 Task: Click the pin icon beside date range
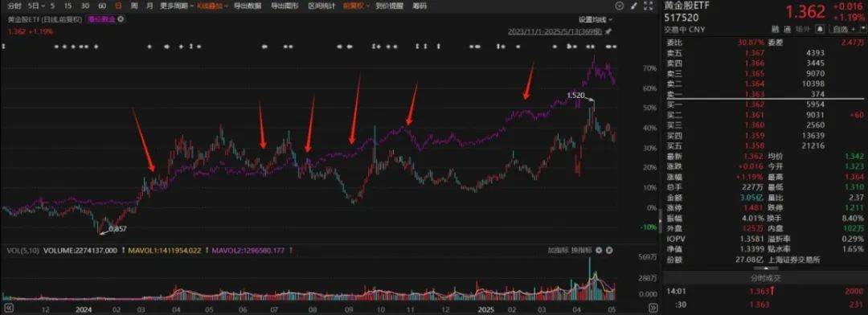608,31
